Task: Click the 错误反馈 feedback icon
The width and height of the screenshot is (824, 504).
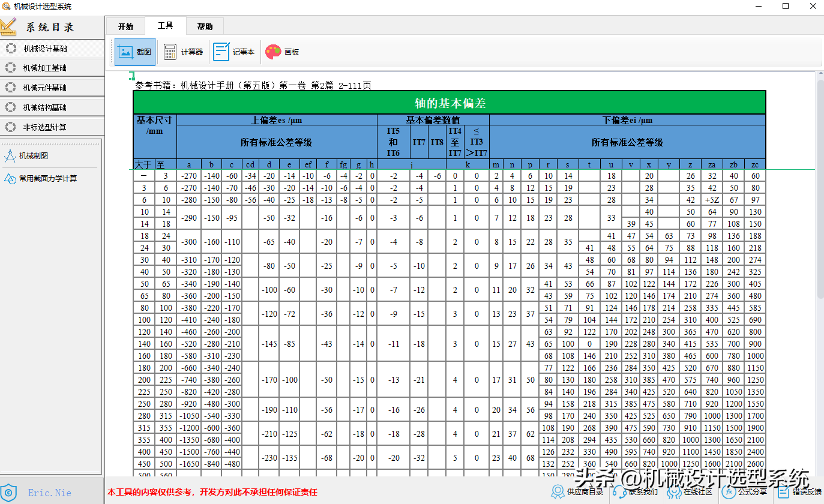Action: [x=783, y=492]
